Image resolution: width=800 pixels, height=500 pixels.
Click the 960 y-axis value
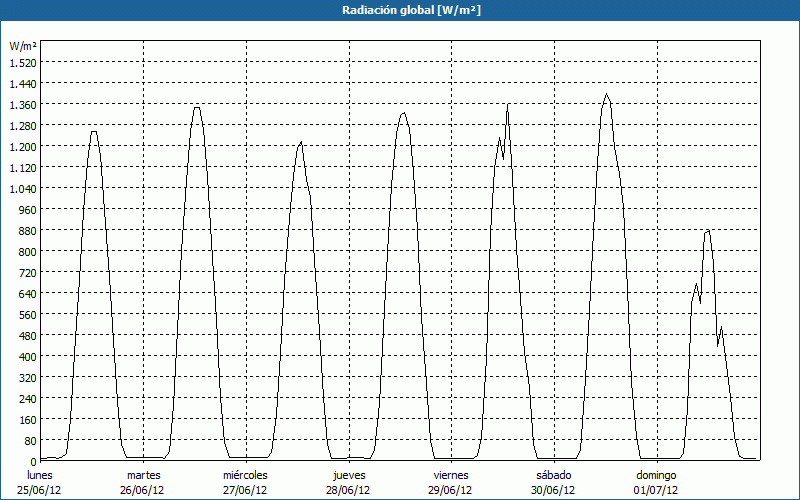coord(28,210)
